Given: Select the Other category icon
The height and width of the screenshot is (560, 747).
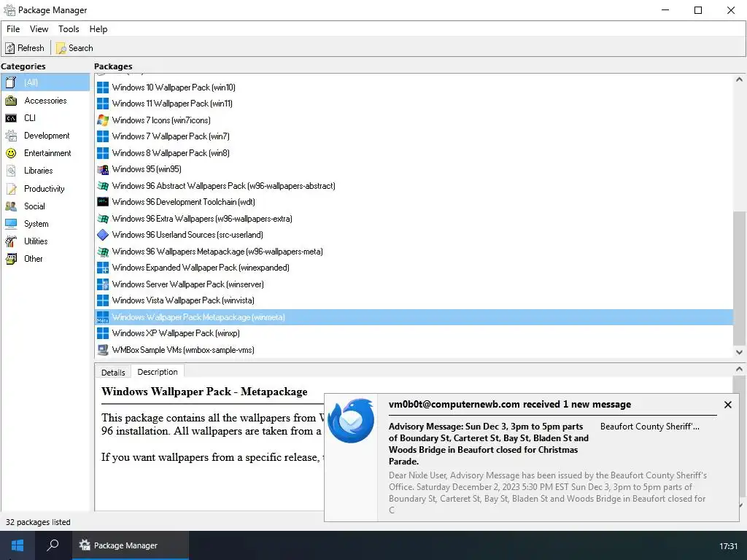Looking at the screenshot, I should tap(11, 259).
